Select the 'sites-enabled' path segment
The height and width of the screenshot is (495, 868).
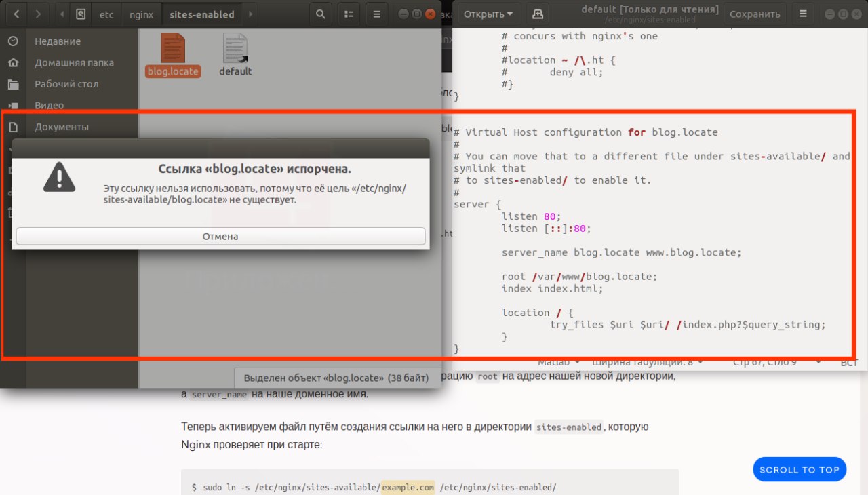pyautogui.click(x=202, y=14)
